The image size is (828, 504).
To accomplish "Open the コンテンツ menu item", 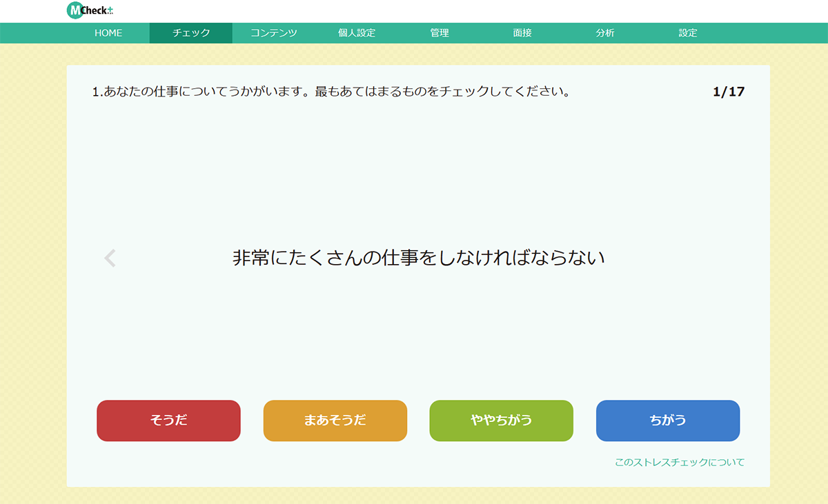I will coord(274,32).
